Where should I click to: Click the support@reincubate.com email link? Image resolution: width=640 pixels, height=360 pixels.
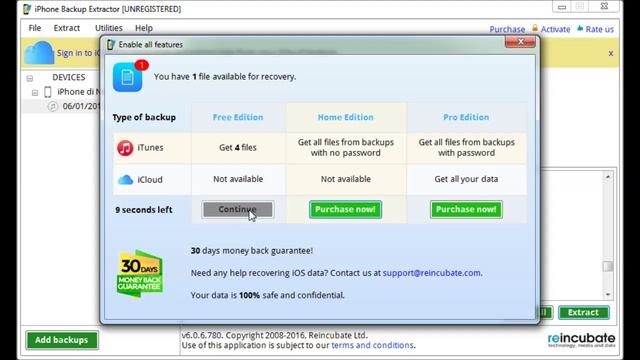tap(431, 273)
